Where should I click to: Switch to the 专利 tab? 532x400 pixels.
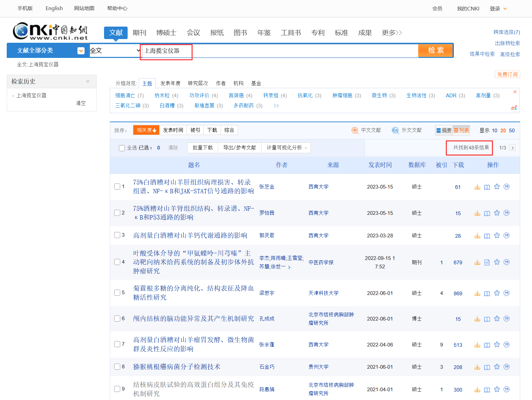[318, 33]
